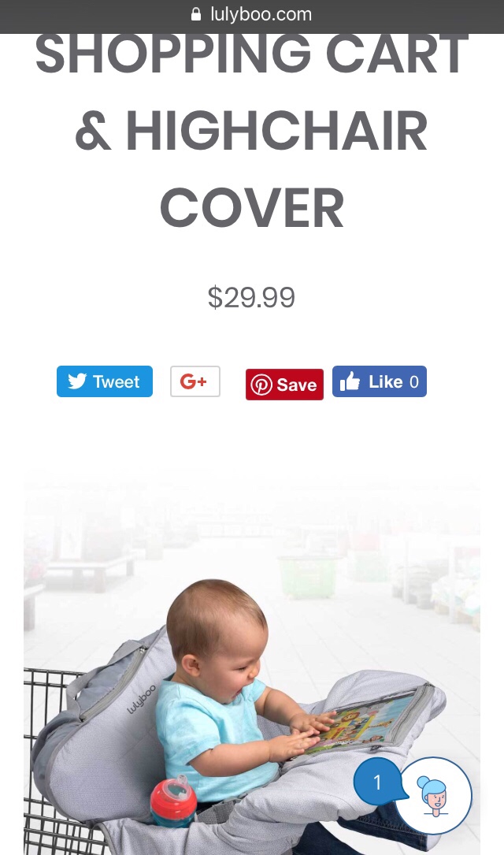Viewport: 504px width, 855px height.
Task: Share on Google Plus via G+ button
Action: pos(195,381)
